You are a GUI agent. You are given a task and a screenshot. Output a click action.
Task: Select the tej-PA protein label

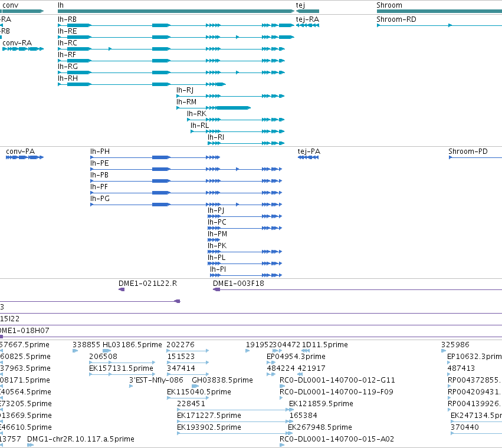point(309,151)
